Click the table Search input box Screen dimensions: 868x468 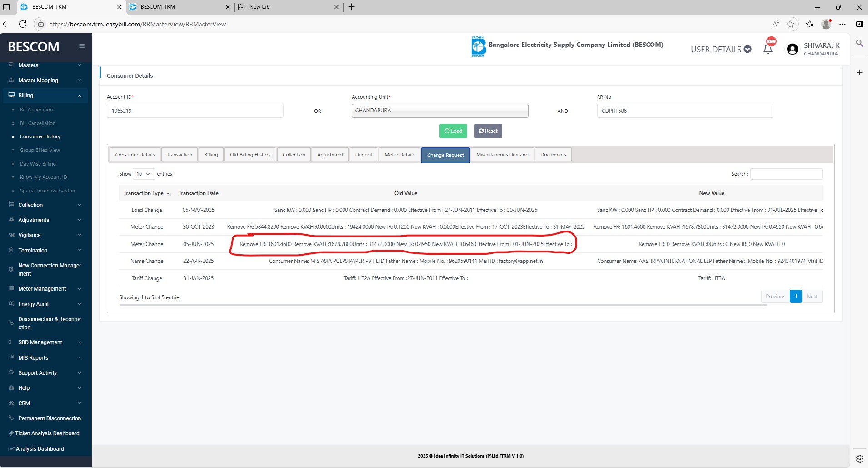click(x=786, y=174)
